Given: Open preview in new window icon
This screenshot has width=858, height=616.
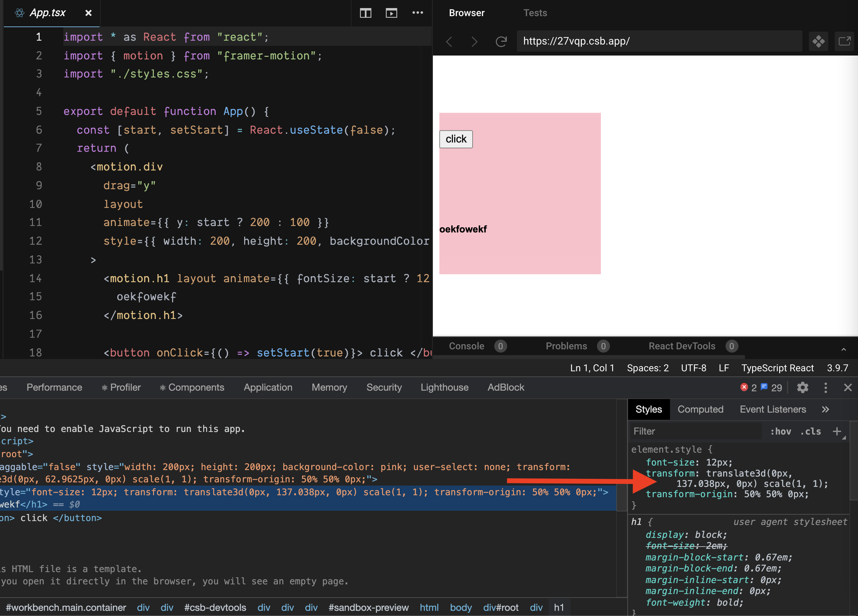Looking at the screenshot, I should click(844, 42).
